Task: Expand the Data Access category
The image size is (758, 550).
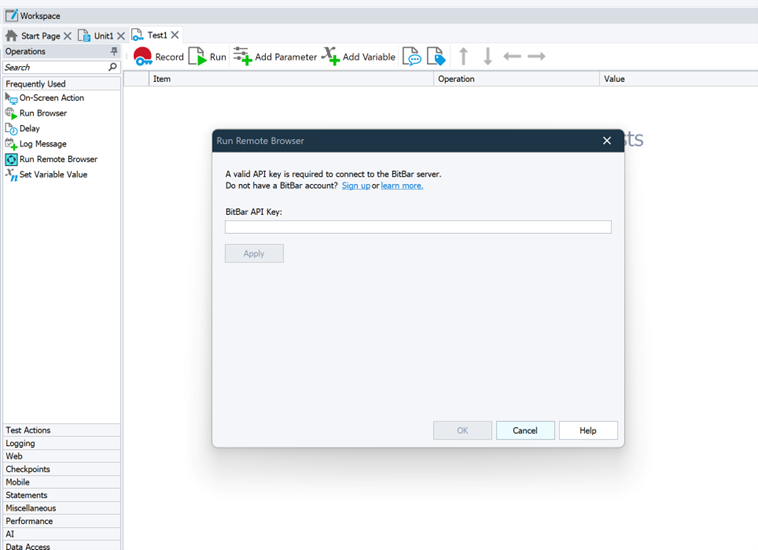Action: pos(61,546)
